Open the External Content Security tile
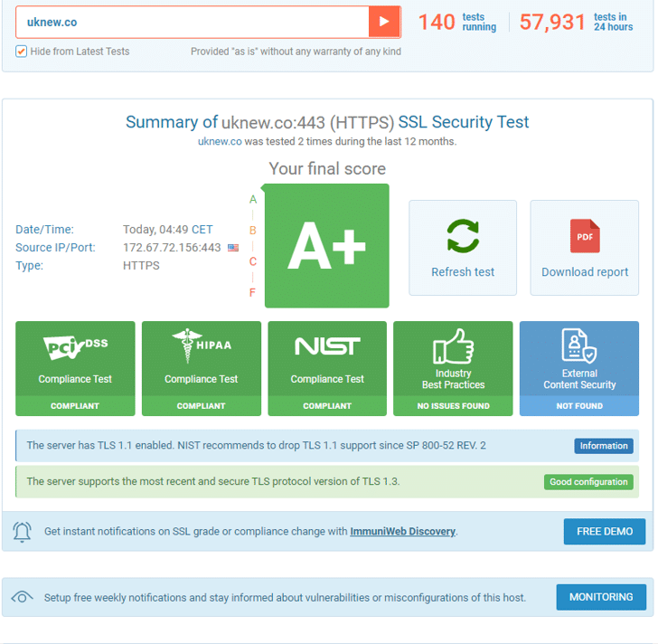The image size is (658, 644). [x=579, y=368]
